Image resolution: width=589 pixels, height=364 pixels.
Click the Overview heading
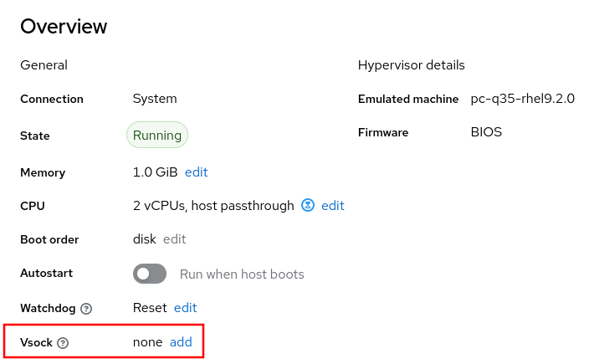tap(64, 27)
